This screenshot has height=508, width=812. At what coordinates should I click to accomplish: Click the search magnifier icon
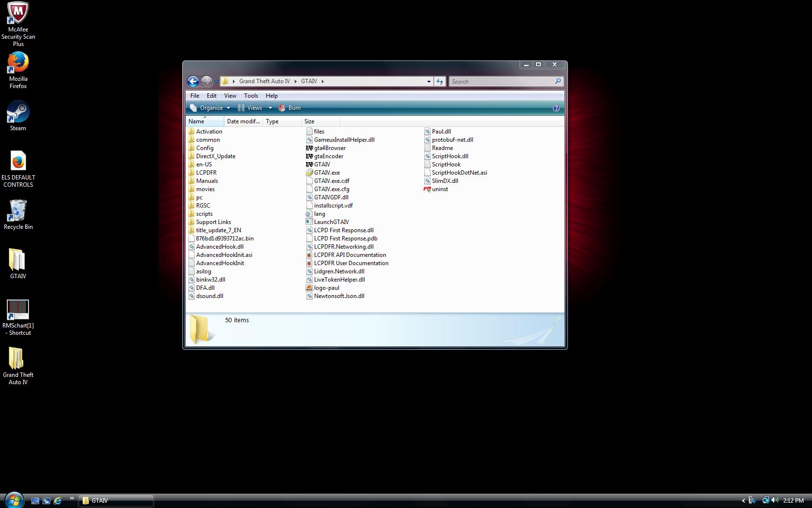point(558,81)
